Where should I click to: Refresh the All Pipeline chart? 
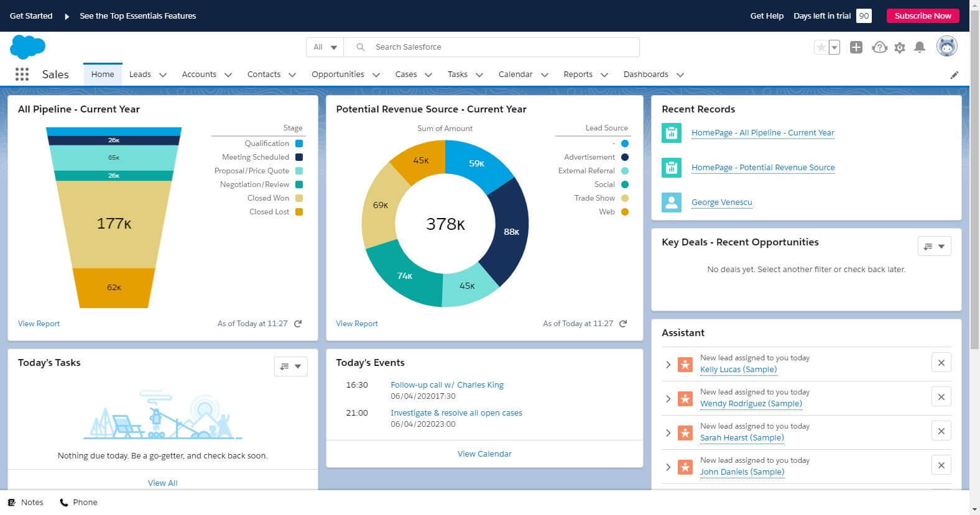298,324
